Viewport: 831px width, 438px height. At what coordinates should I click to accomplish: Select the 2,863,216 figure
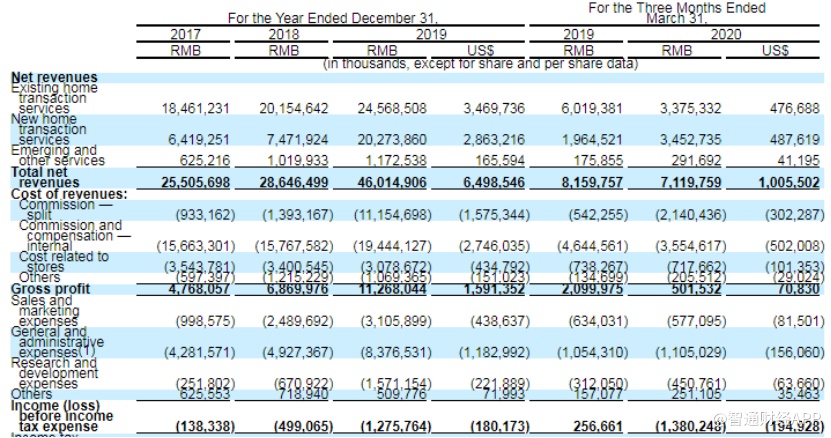[x=494, y=140]
